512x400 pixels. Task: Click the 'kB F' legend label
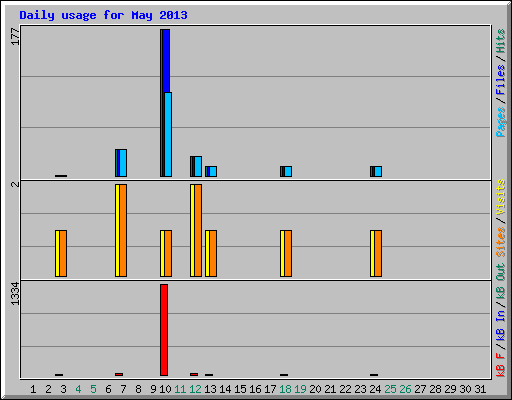click(x=501, y=365)
